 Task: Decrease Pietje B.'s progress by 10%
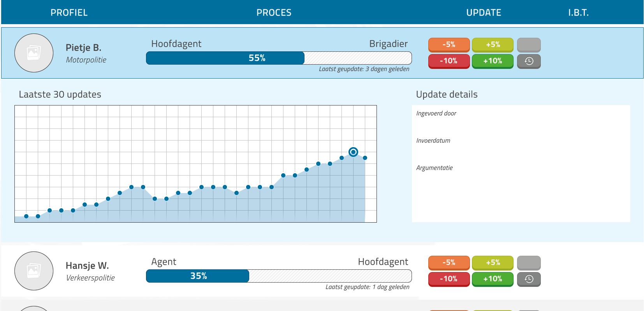tap(449, 61)
